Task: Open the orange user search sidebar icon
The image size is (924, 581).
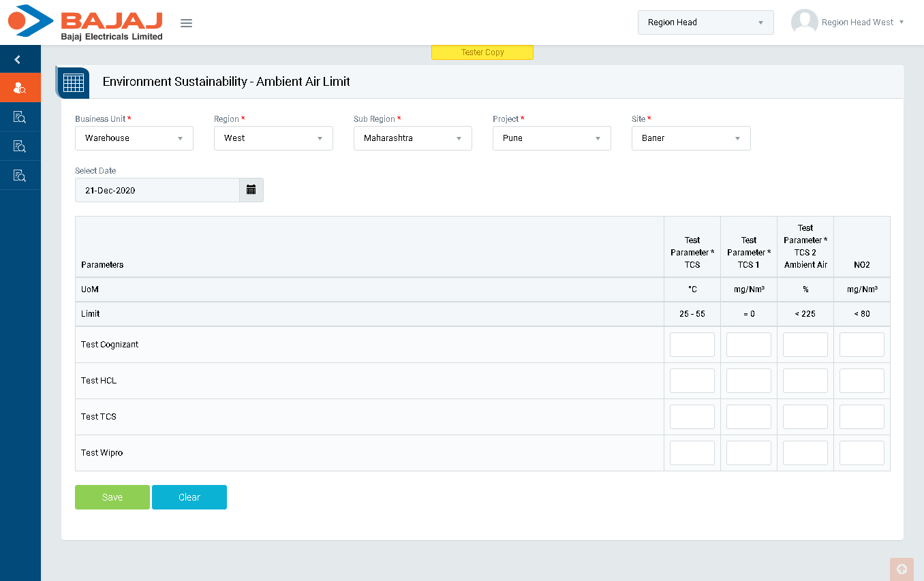Action: pos(20,88)
